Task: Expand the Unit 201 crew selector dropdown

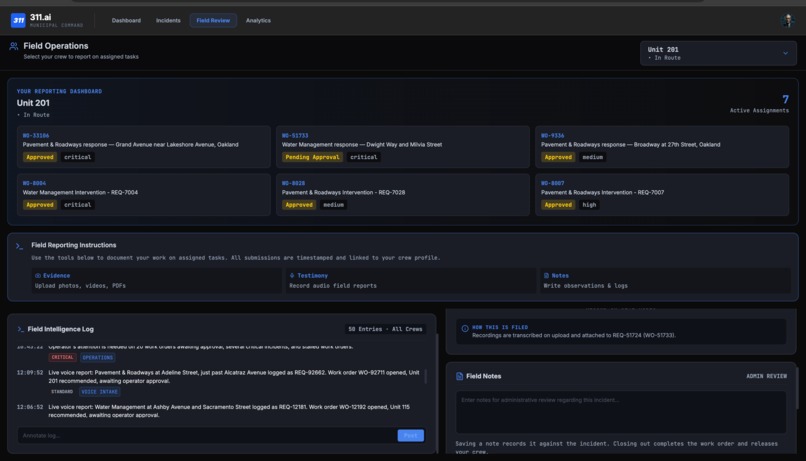Action: click(718, 53)
